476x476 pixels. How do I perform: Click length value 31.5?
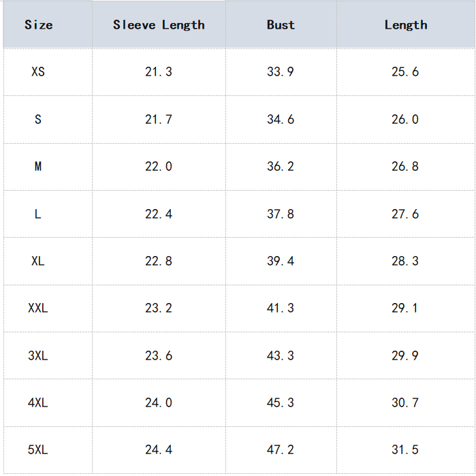pyautogui.click(x=405, y=449)
